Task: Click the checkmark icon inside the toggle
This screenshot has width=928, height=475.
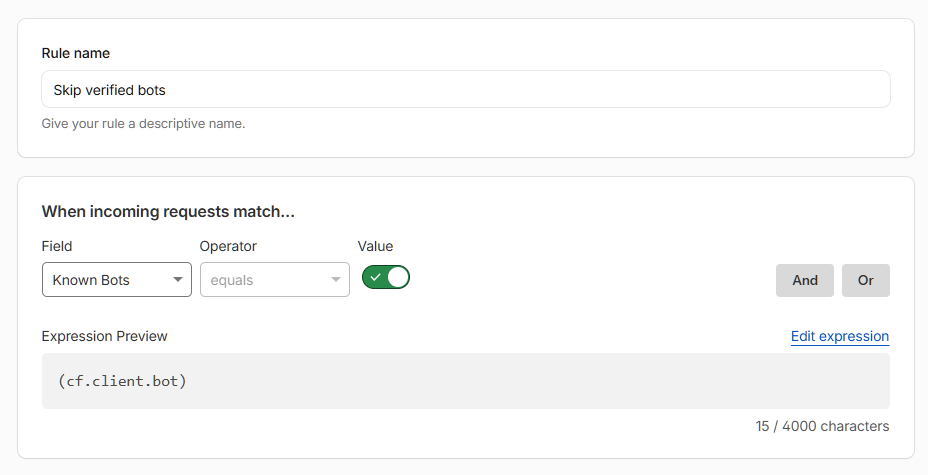Action: pos(375,277)
